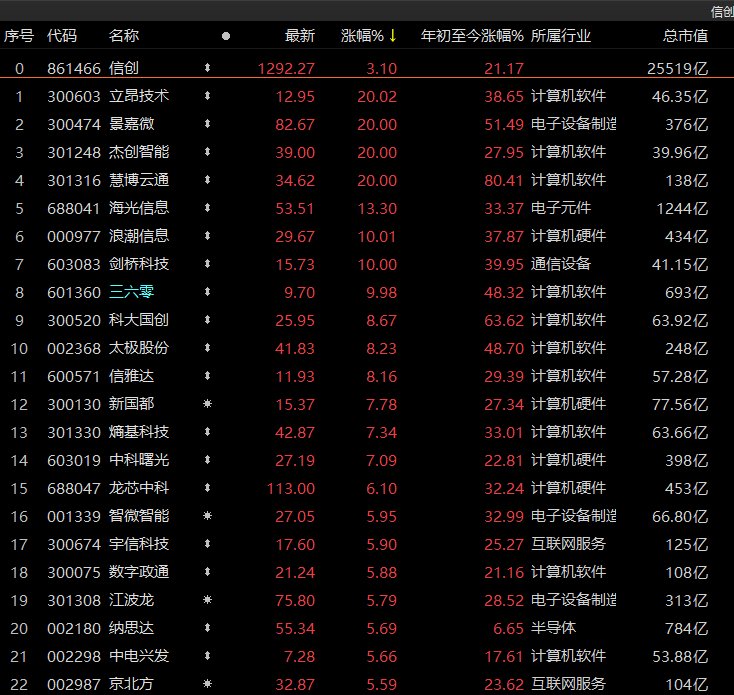The height and width of the screenshot is (695, 734).
Task: Click the marker icon beside 信雅达
Action: (x=207, y=376)
